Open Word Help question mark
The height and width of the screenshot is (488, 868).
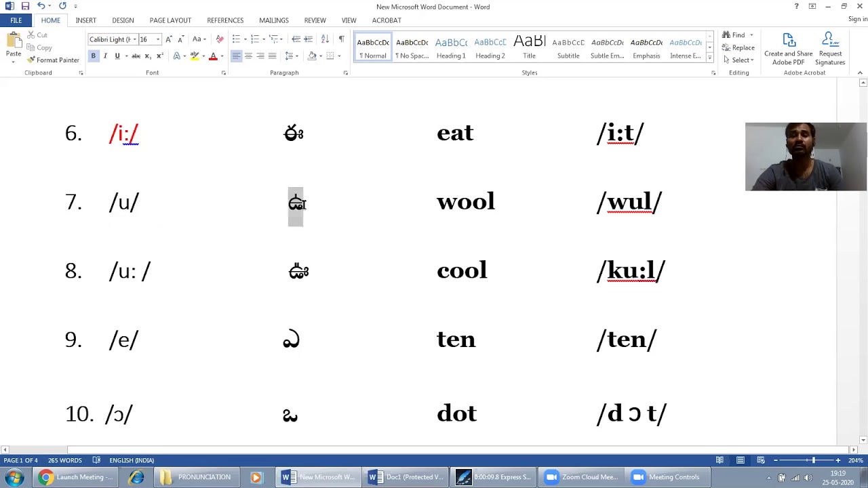(x=796, y=6)
